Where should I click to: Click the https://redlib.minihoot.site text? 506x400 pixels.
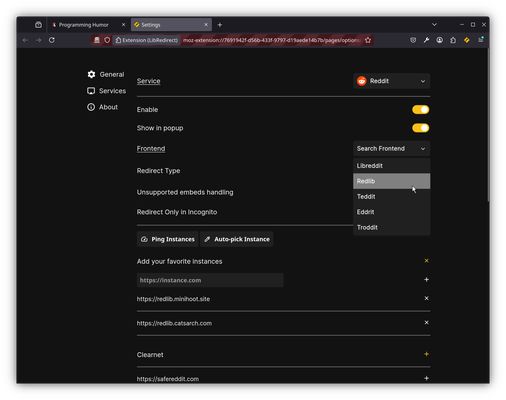[x=173, y=299]
